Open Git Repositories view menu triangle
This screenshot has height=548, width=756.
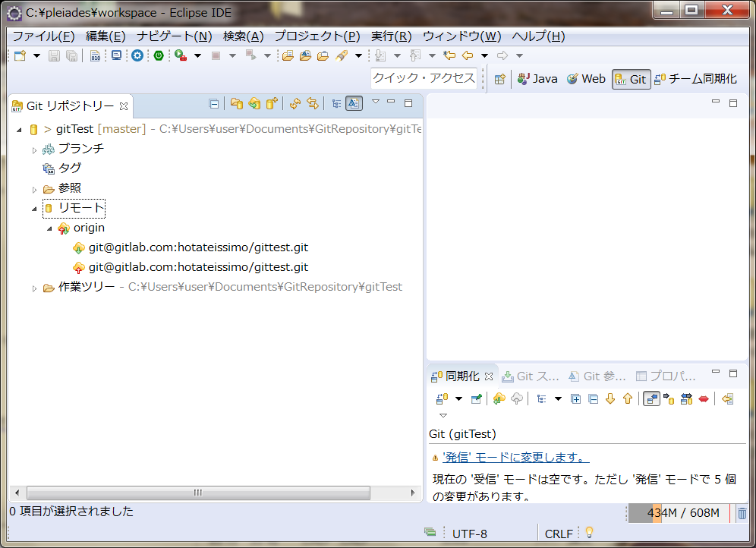point(376,102)
